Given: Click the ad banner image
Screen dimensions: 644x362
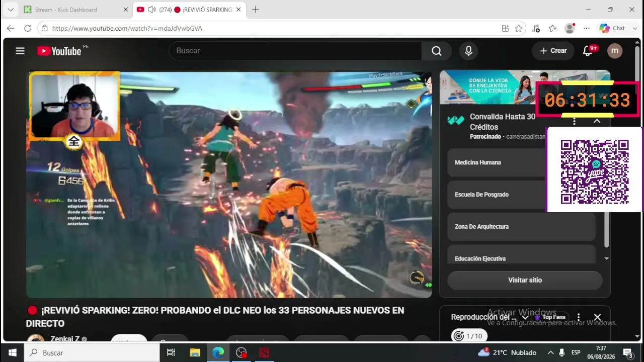Looking at the screenshot, I should [488, 87].
